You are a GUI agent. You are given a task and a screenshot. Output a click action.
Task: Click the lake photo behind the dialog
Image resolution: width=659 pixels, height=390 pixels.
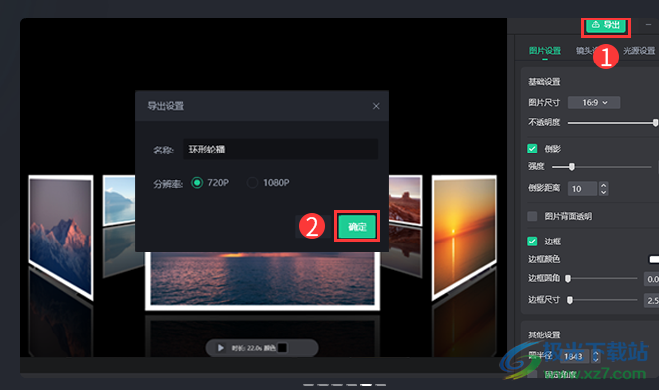[119, 201]
